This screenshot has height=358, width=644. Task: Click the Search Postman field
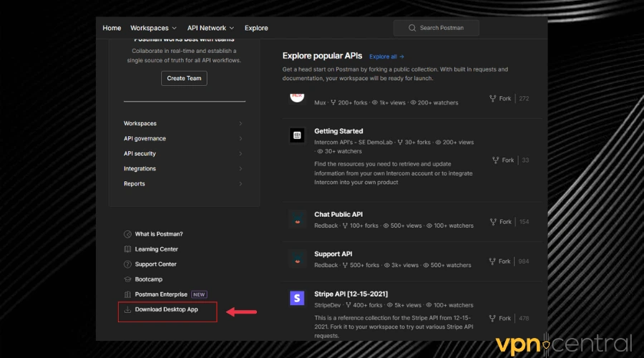(x=436, y=28)
